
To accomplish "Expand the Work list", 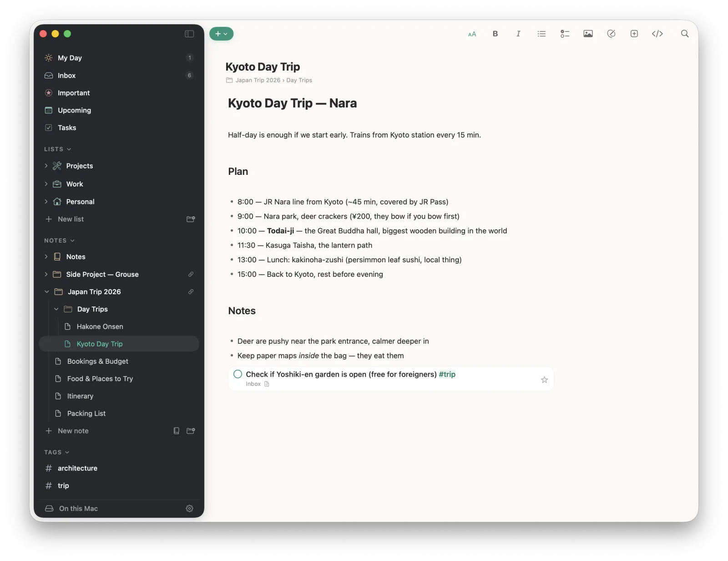I will 46,184.
